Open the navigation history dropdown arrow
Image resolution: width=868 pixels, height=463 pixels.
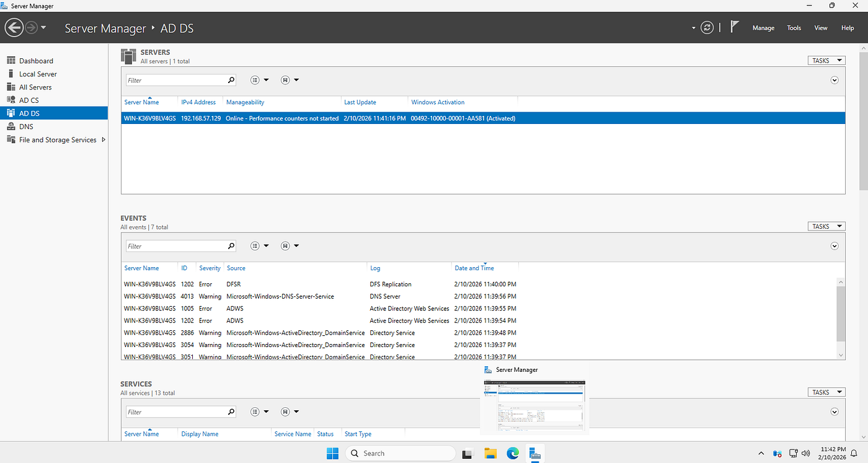(43, 28)
